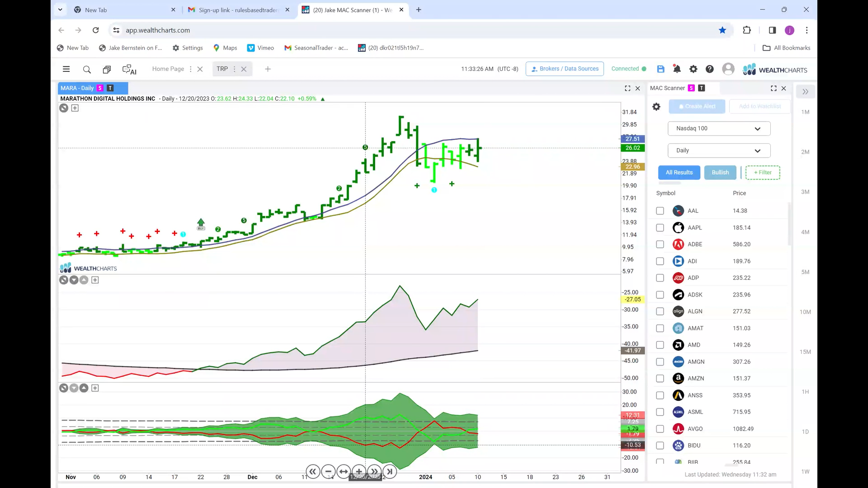Screen dimensions: 868x488
Task: Tick the AMAT checkbox
Action: point(660,328)
